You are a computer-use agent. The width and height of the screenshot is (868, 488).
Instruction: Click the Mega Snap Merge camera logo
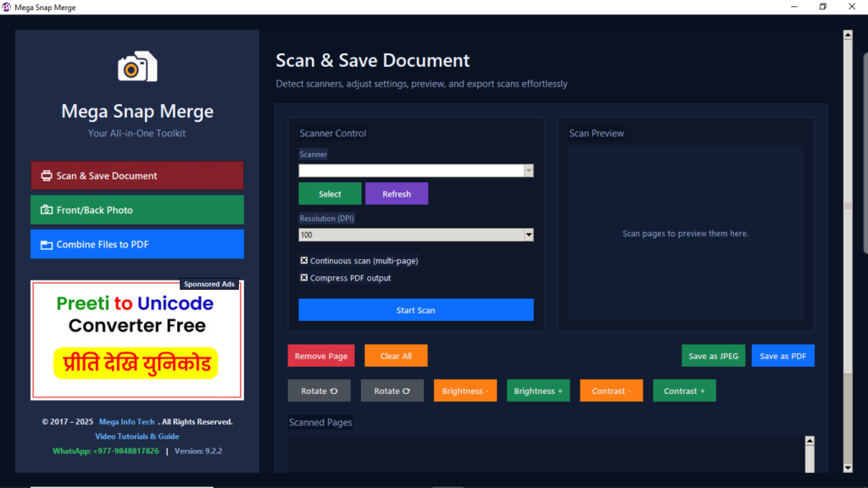(x=137, y=67)
